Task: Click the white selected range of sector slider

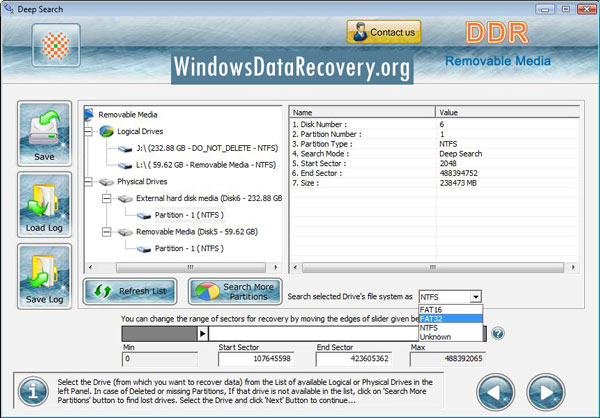Action: (x=313, y=334)
